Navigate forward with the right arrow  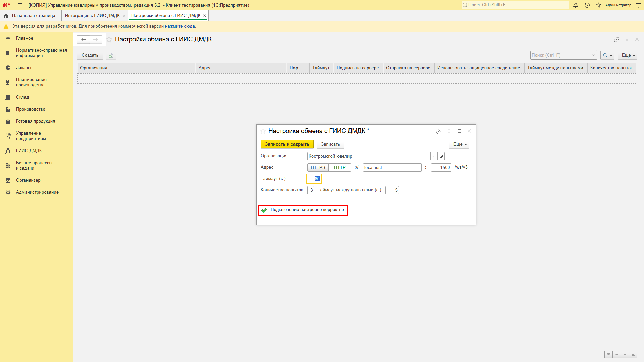click(96, 39)
